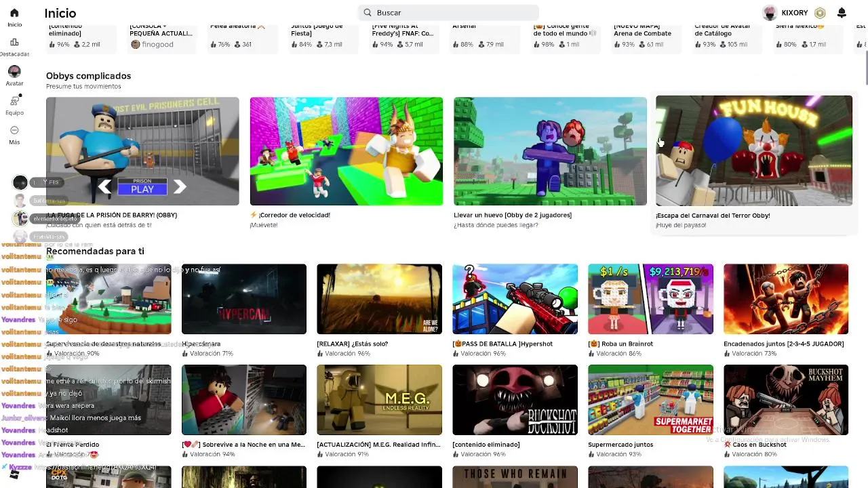
Task: Open the Robux hexagon icon
Action: 820,13
